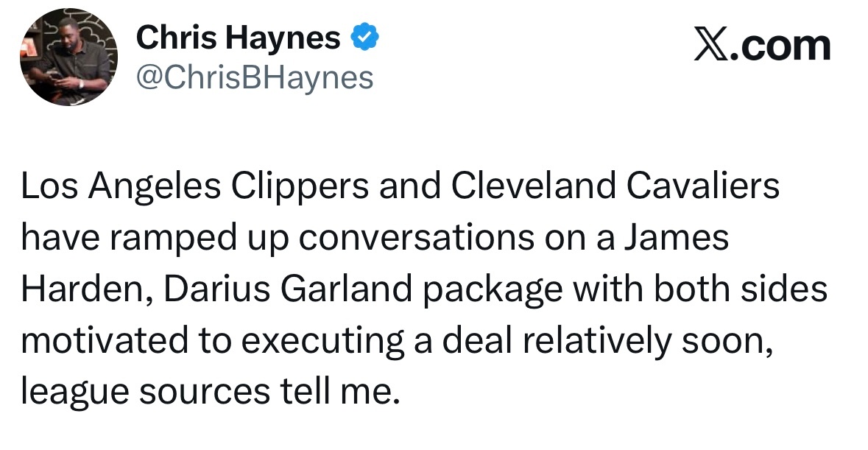Select the @ChrisBHaynes handle
This screenshot has width=868, height=450.
coord(255,78)
